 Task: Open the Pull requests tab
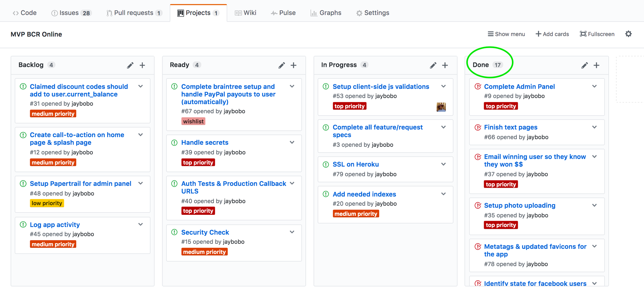coord(134,13)
